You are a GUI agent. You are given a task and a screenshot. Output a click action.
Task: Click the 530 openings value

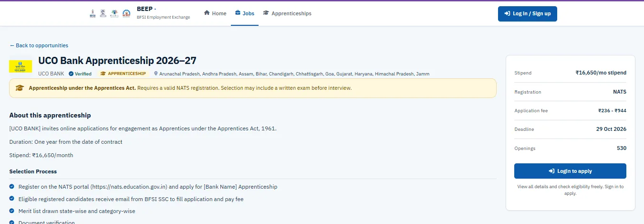622,148
